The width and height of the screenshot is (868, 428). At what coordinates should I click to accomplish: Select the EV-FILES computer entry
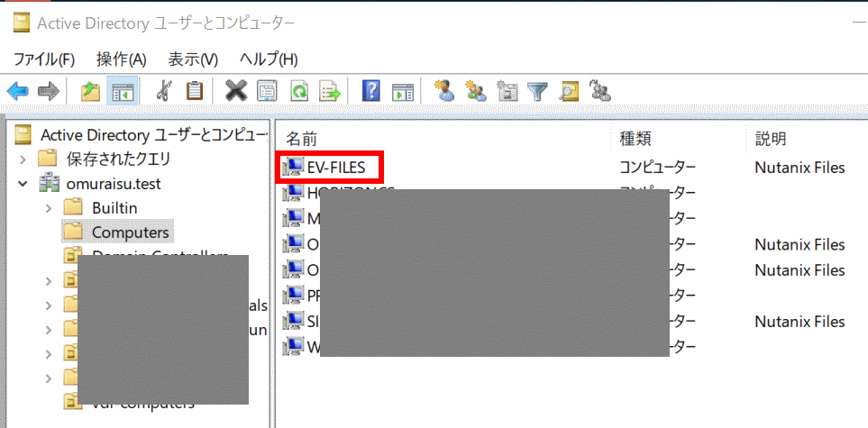coord(336,167)
